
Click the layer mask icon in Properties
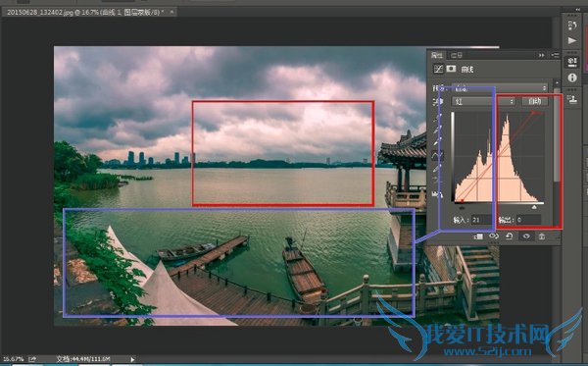tap(451, 69)
